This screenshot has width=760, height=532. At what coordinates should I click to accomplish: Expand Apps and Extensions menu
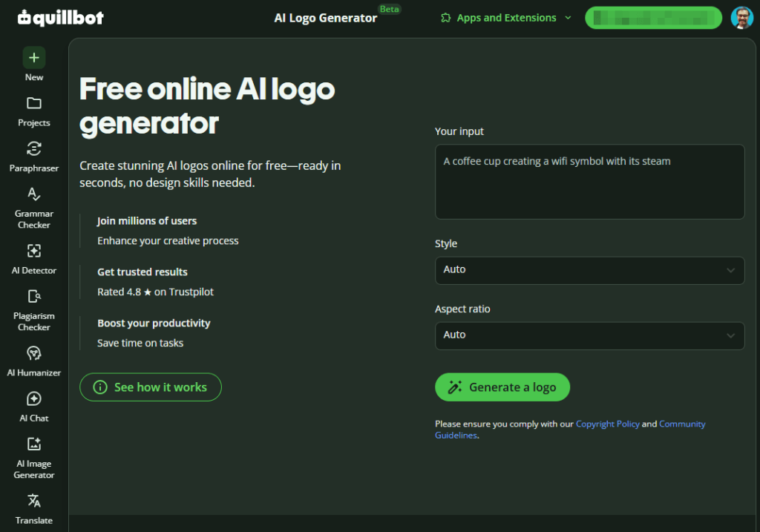506,18
